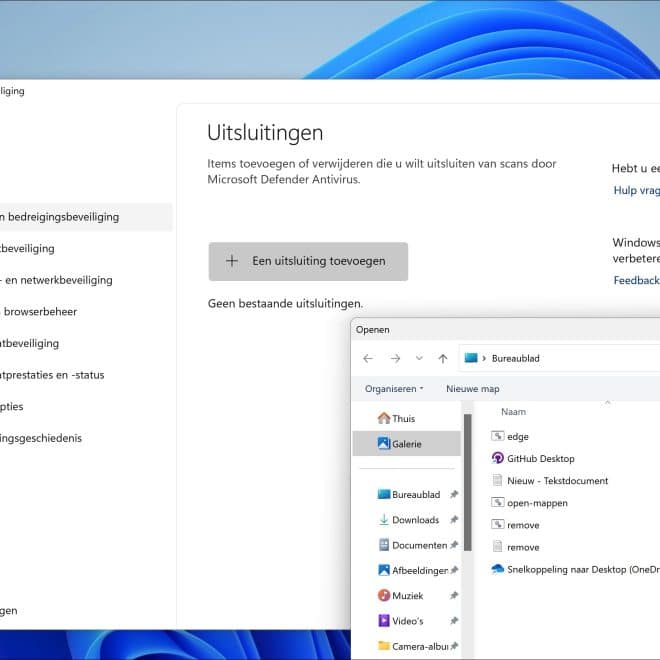Click the GitHub Desktop icon
660x660 pixels.
point(498,458)
